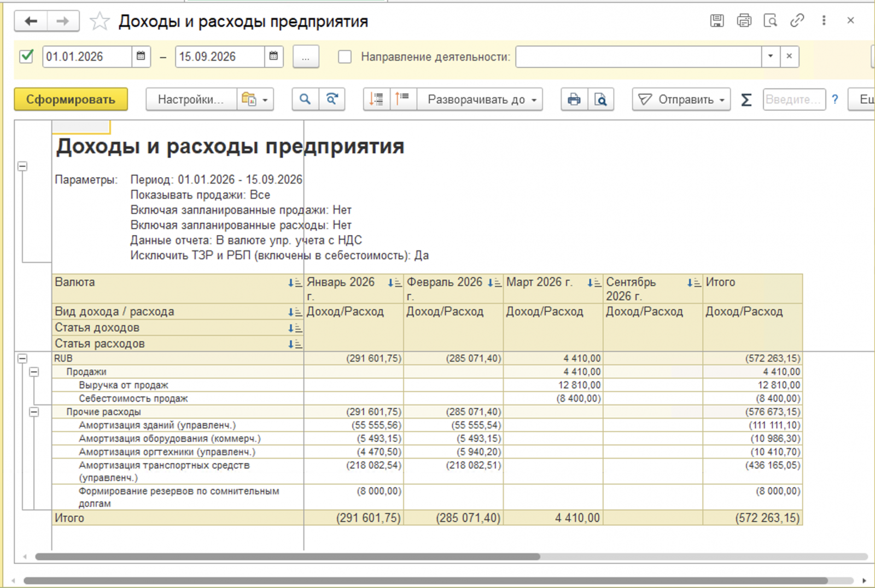Sort by Январь 2026 column sort icon
875x588 pixels.
[x=395, y=283]
